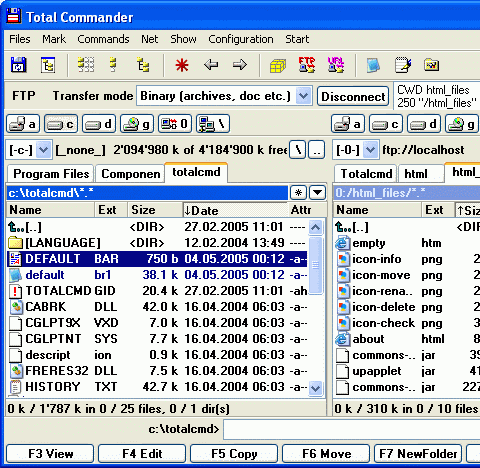Select the [LANGUAGE] folder row
Screen dimensions: 480x468
click(157, 243)
